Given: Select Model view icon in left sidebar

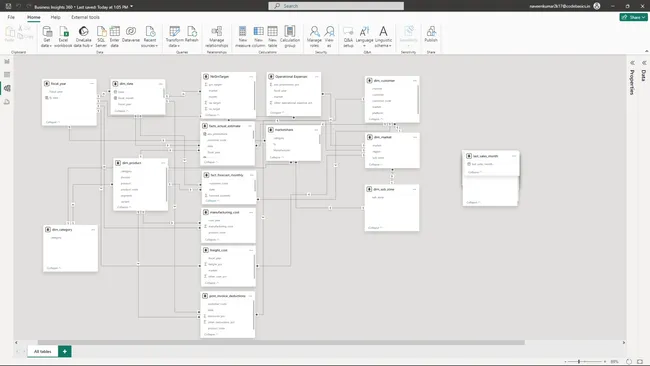Looking at the screenshot, I should tap(7, 88).
